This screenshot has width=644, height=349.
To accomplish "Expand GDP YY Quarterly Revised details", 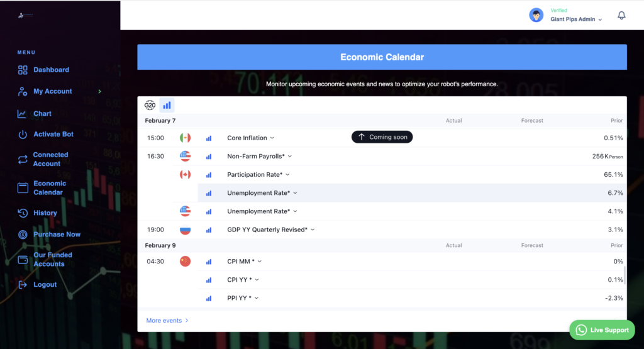I will pyautogui.click(x=270, y=230).
